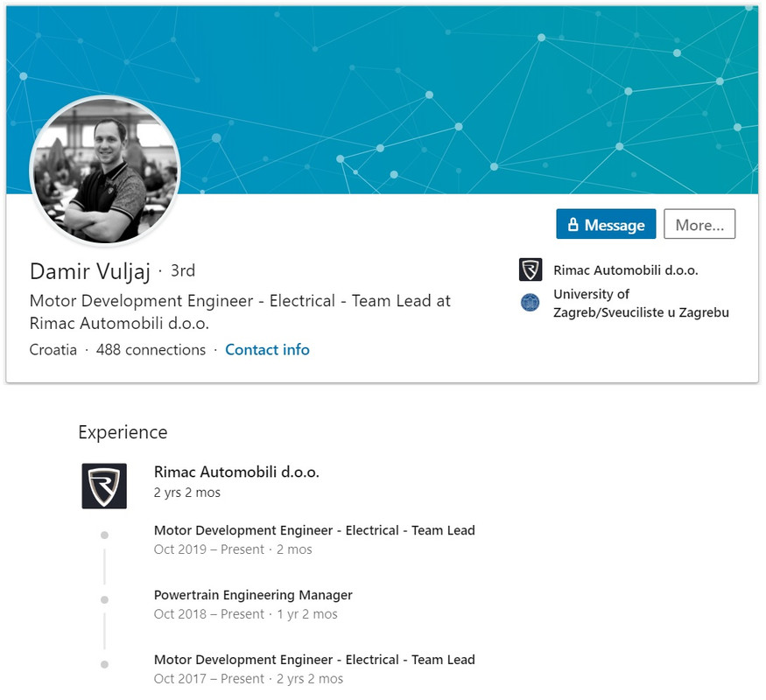
Task: Open University of Zagreb/Sveuciliste u Zagrebu link
Action: 641,303
